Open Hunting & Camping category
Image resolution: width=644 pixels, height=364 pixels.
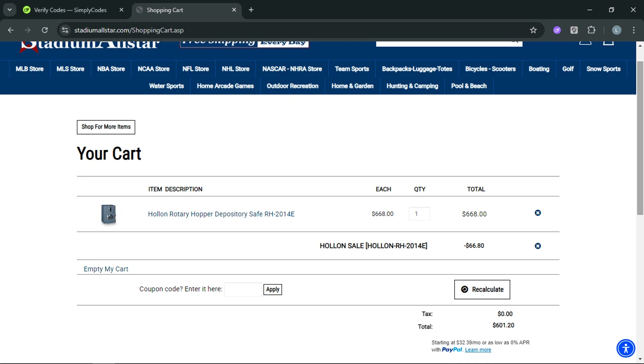[412, 86]
